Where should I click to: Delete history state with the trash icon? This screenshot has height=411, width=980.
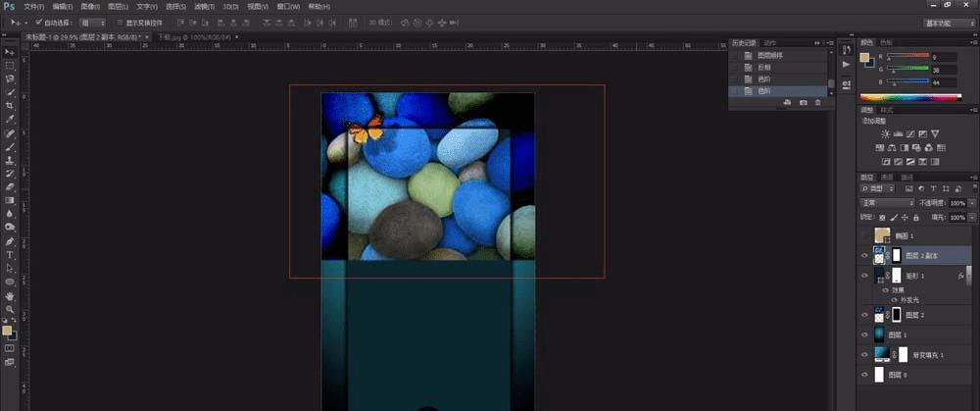818,102
